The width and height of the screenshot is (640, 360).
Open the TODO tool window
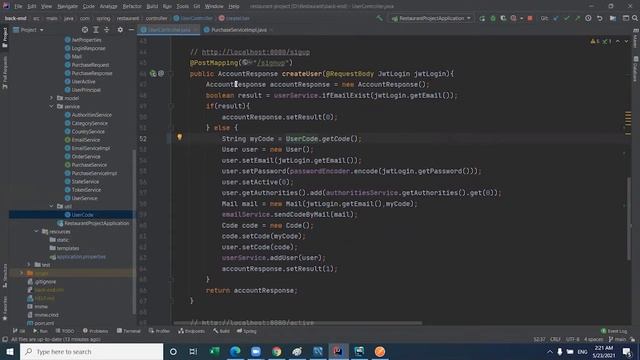[65, 331]
